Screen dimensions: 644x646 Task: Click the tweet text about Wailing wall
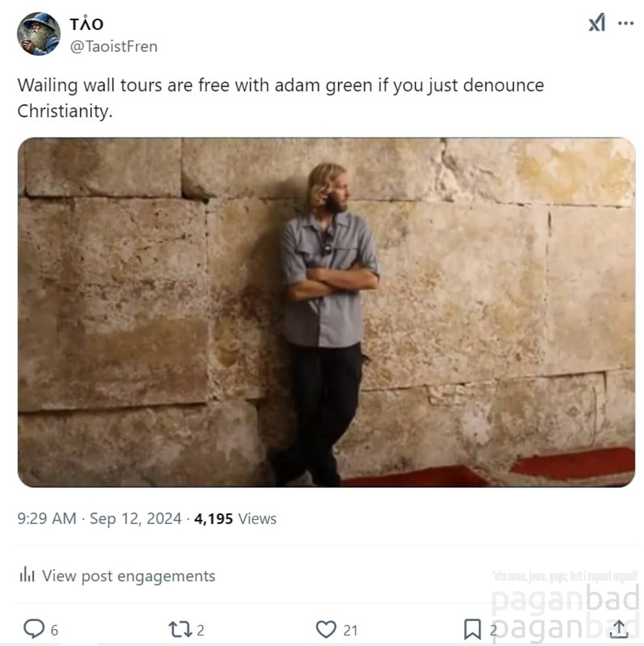pos(281,98)
